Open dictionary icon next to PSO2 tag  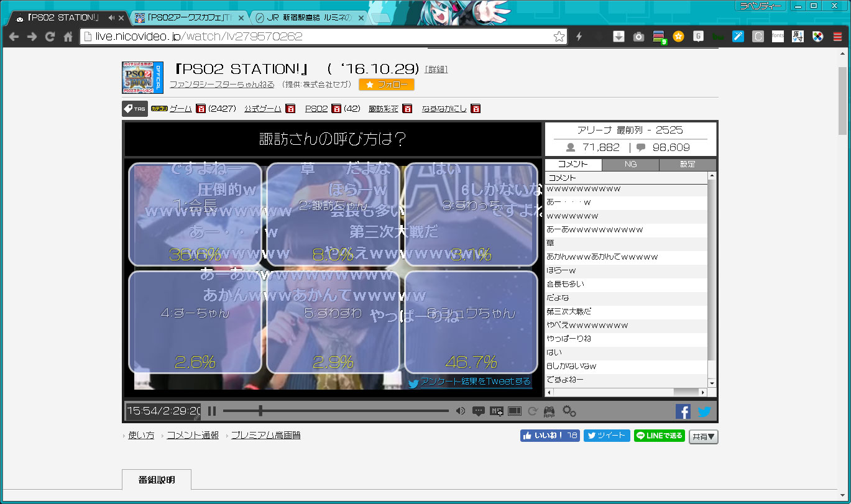point(336,109)
